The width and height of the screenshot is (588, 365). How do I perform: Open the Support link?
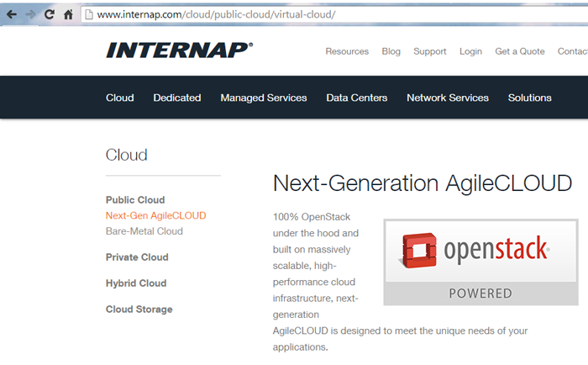tap(430, 51)
